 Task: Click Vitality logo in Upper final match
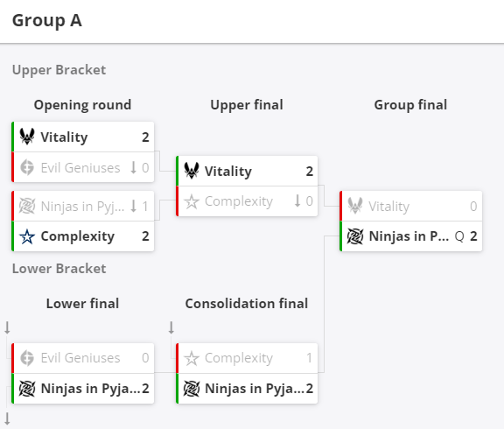192,171
